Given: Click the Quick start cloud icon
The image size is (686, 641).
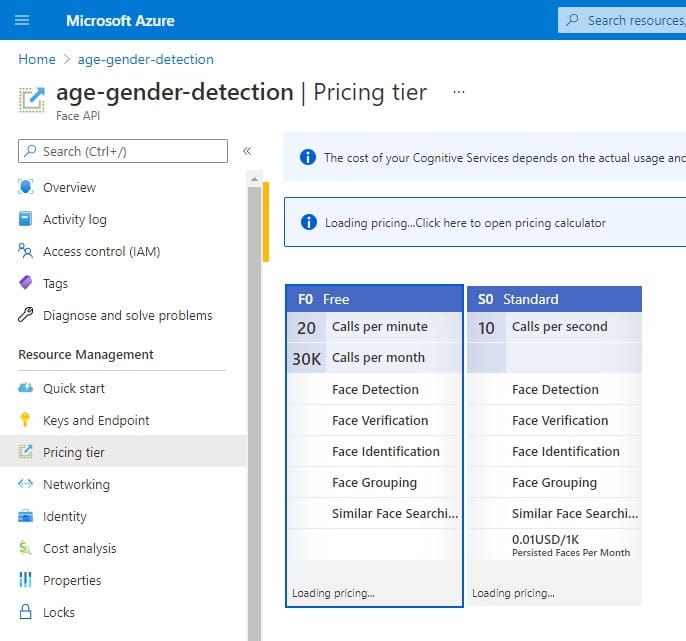Looking at the screenshot, I should (x=25, y=388).
